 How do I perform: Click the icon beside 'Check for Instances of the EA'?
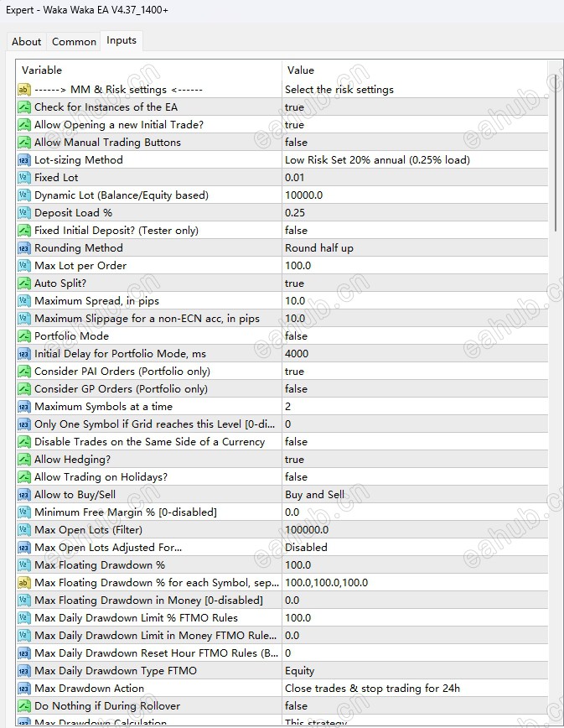click(24, 107)
